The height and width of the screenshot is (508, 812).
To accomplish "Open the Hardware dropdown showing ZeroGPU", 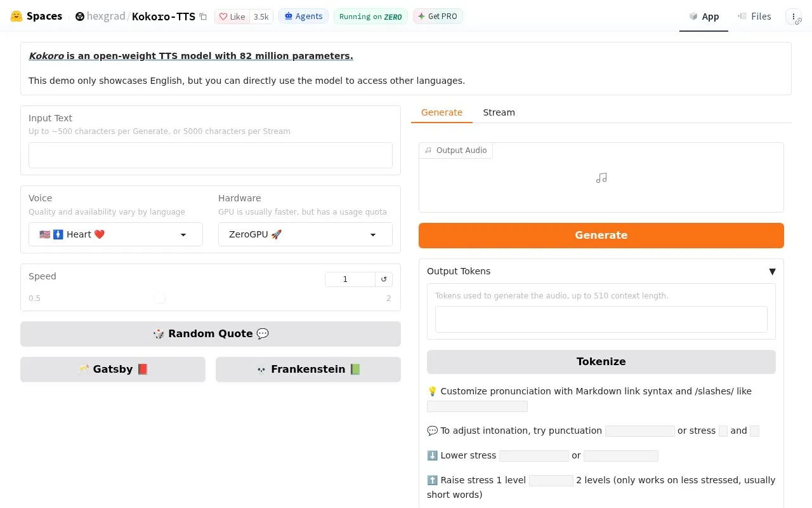I will click(305, 234).
